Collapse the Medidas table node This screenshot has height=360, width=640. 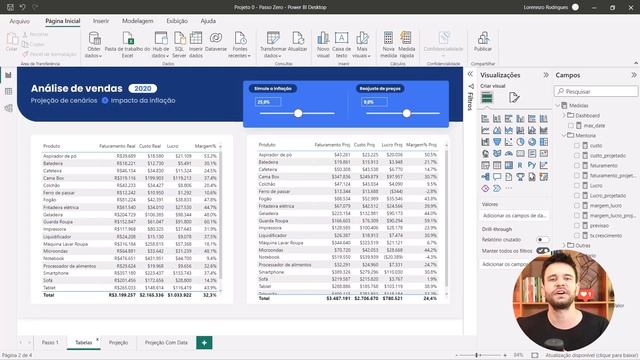(x=558, y=106)
